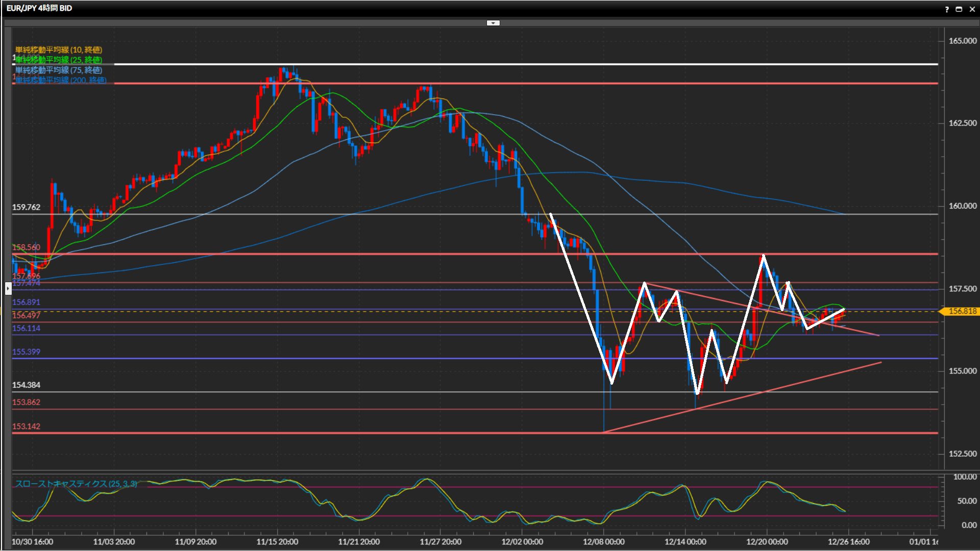The height and width of the screenshot is (551, 980).
Task: Click the EUR/JPY 4時間 BID window title
Action: coord(39,8)
